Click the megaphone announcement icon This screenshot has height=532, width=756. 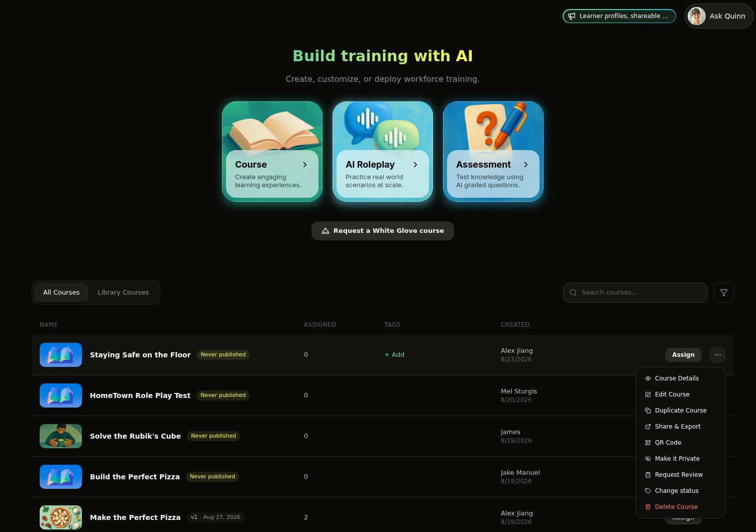tap(572, 16)
